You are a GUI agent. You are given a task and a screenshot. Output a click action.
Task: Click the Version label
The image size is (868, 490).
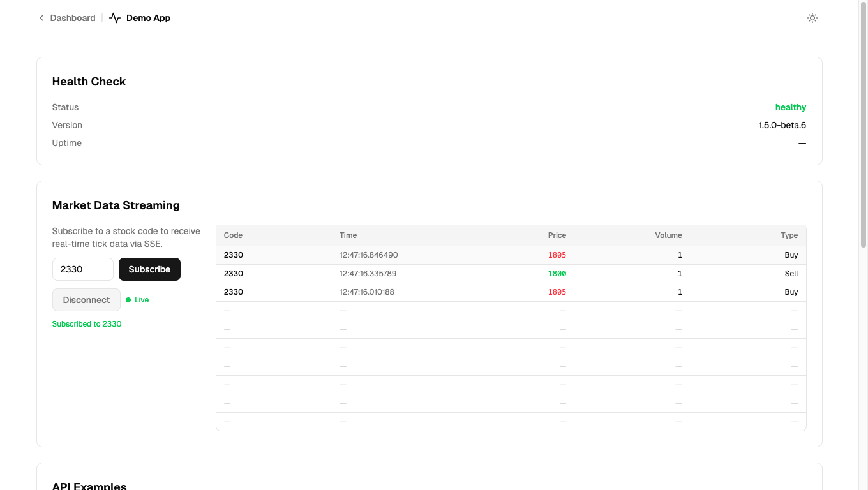pyautogui.click(x=67, y=125)
